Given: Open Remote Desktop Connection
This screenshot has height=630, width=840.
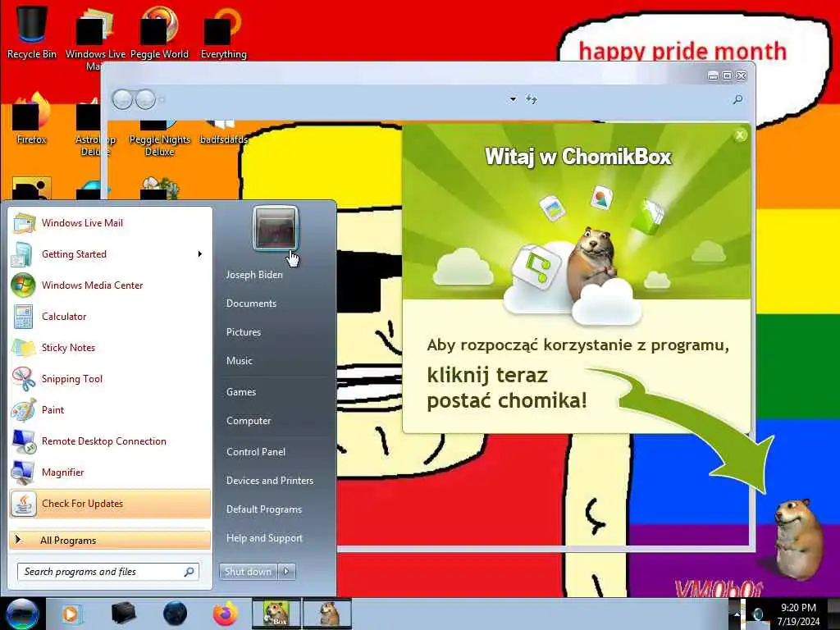Looking at the screenshot, I should 110,441.
